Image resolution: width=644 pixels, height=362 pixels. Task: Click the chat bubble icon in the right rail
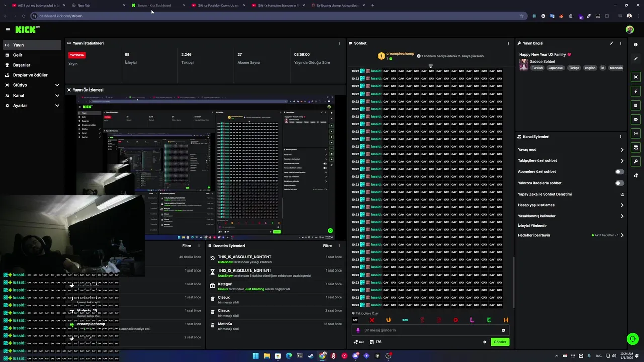coord(636,120)
